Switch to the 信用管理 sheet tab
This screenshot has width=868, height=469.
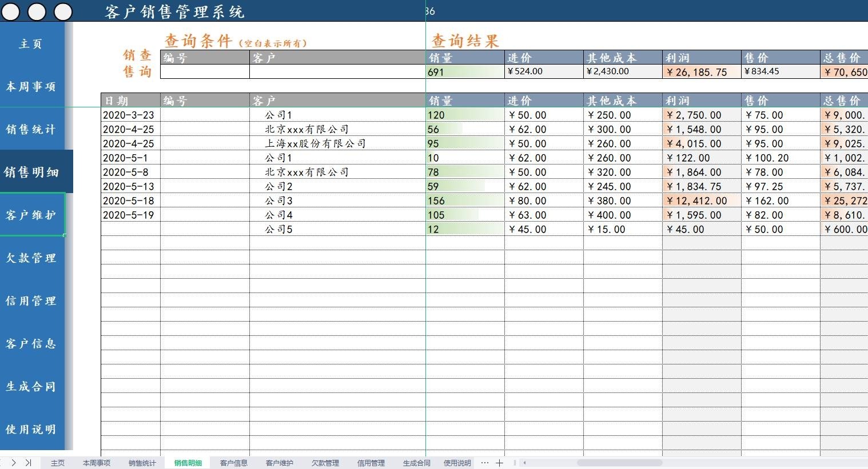coord(371,463)
